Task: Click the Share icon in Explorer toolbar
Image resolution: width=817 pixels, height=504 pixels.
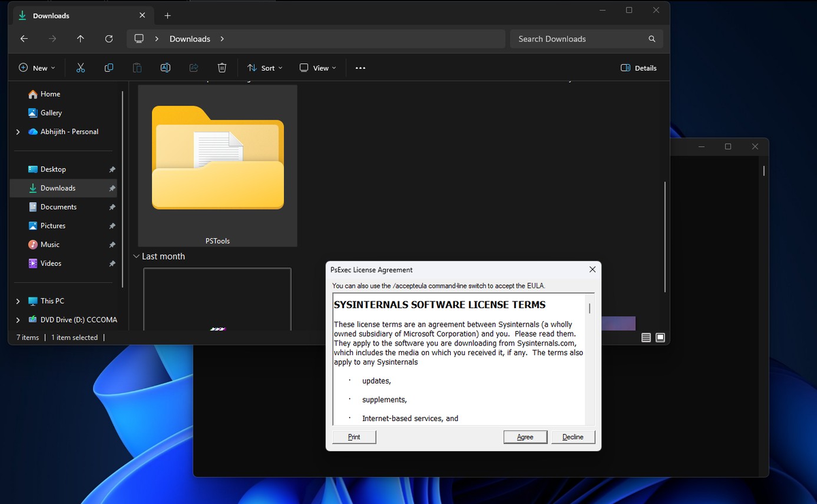Action: coord(193,68)
